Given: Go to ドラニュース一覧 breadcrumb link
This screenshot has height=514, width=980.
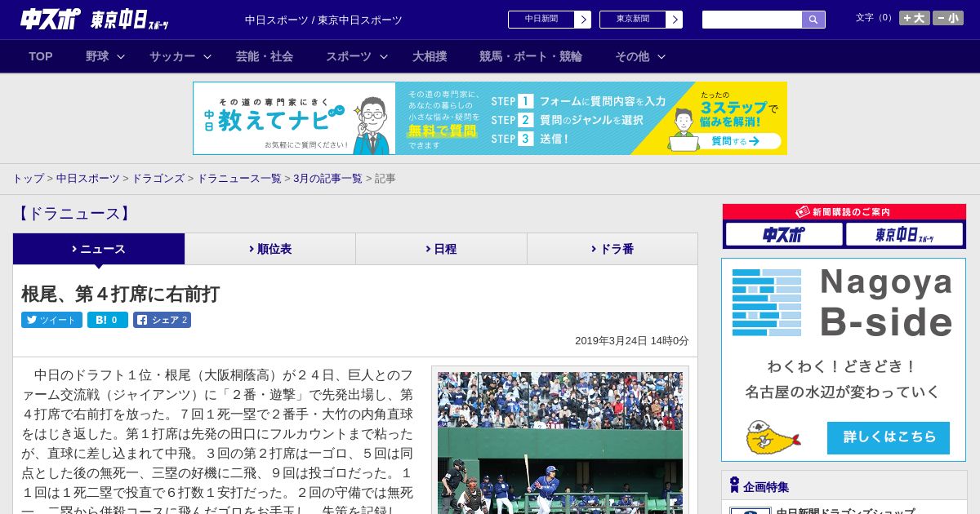Looking at the screenshot, I should tap(239, 178).
